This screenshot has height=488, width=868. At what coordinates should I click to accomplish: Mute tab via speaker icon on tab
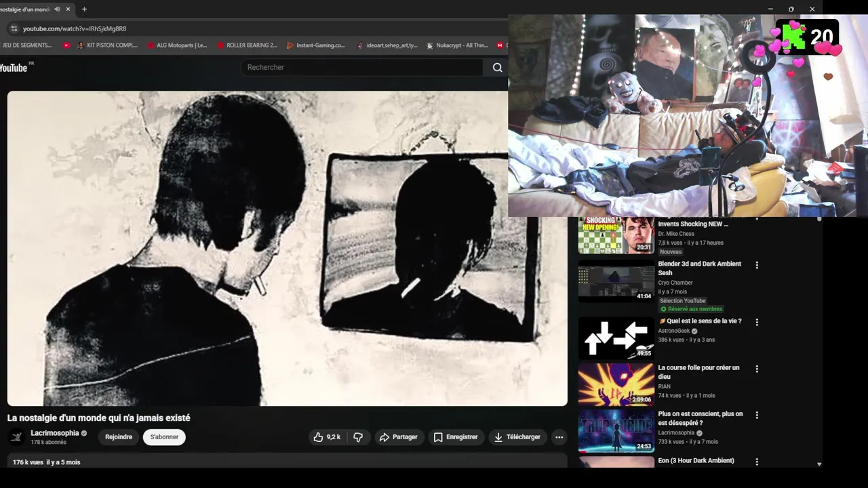click(x=57, y=9)
